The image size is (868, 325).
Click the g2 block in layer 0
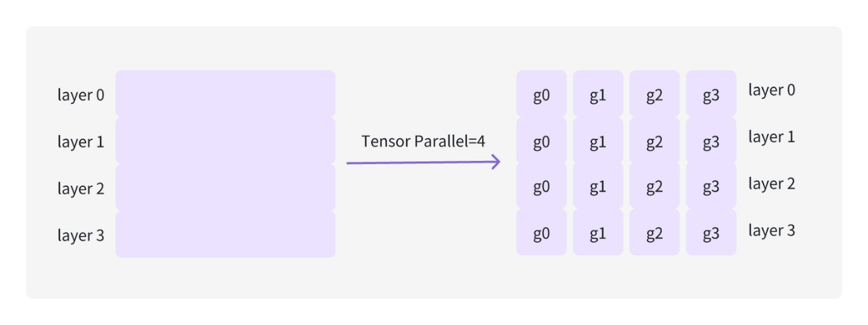coord(654,94)
